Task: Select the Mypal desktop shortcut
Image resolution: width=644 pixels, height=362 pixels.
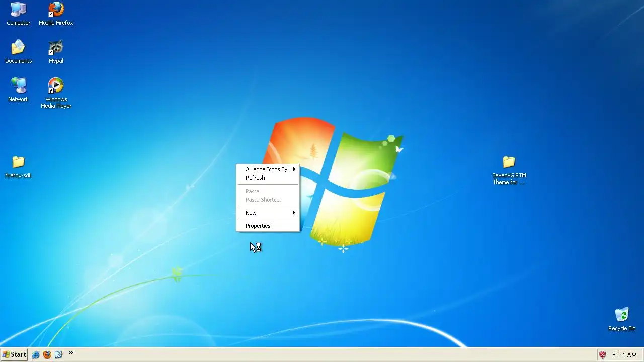Action: point(56,52)
